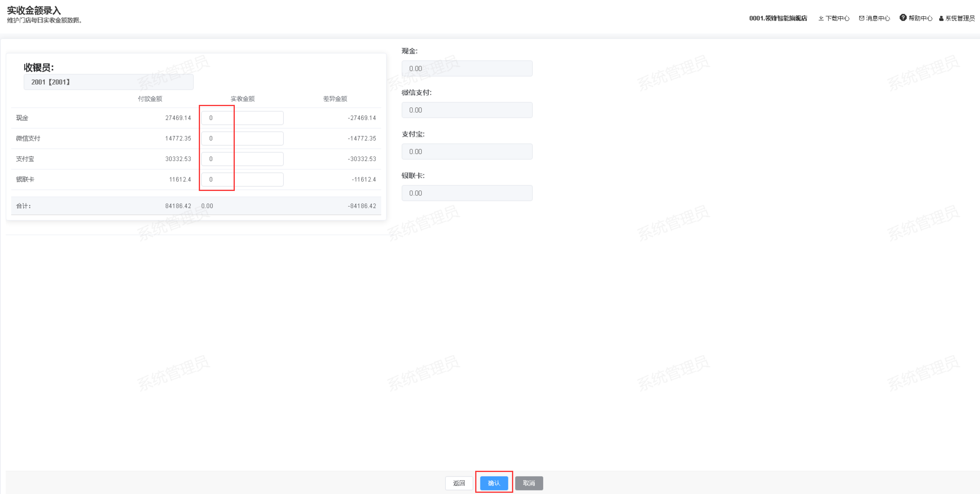This screenshot has width=980, height=494.
Task: Click the 0001 store name in the header
Action: (x=778, y=18)
